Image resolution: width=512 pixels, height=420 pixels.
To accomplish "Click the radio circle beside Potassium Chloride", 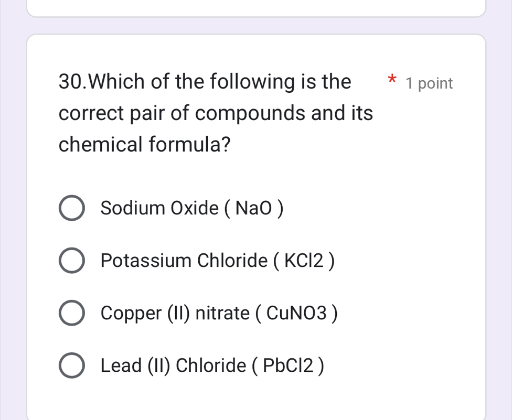I will tap(72, 261).
